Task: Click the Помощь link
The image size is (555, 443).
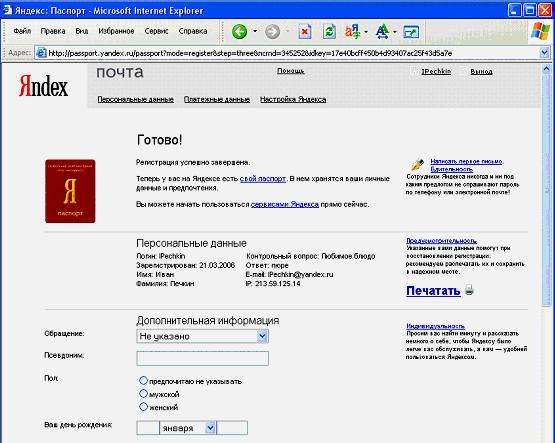Action: click(x=291, y=71)
